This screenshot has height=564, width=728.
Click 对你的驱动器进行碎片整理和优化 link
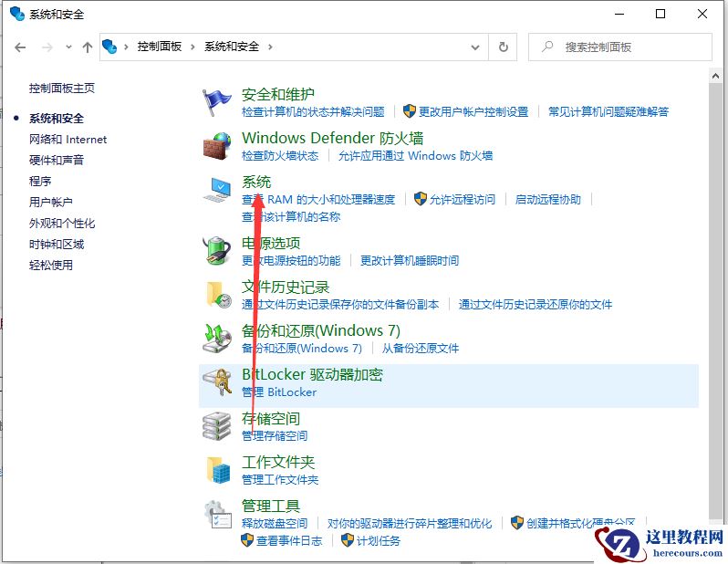[x=410, y=524]
